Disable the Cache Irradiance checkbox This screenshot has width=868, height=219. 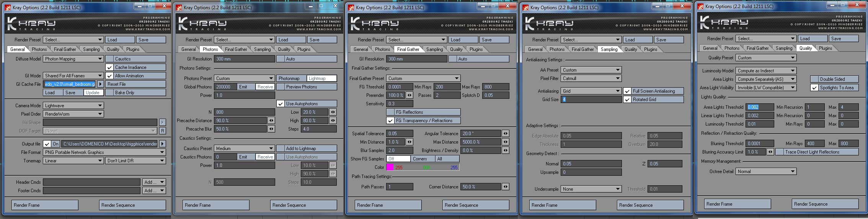click(109, 67)
